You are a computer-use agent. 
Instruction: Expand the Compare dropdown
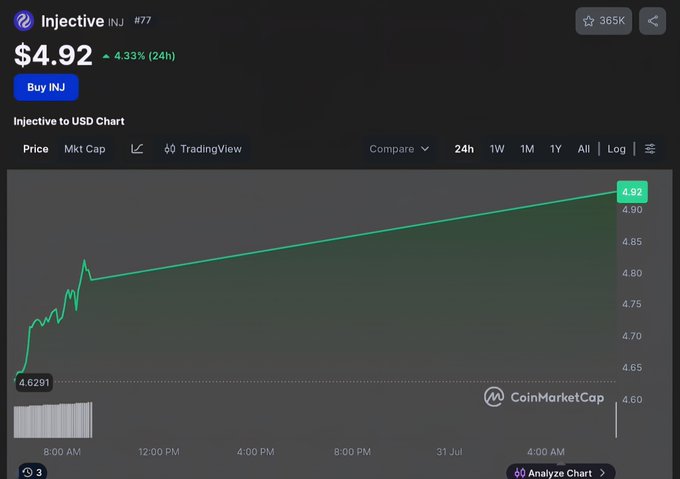coord(399,149)
